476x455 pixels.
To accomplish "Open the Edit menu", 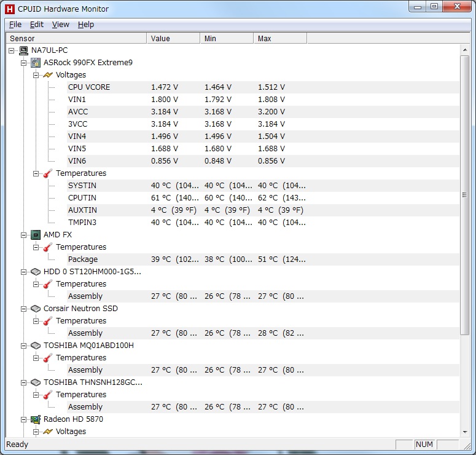I will [x=37, y=25].
